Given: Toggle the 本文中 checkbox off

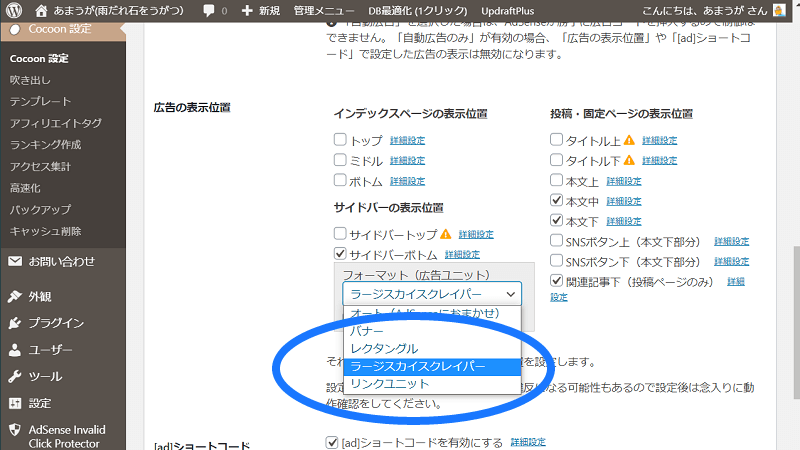Looking at the screenshot, I should pos(557,201).
